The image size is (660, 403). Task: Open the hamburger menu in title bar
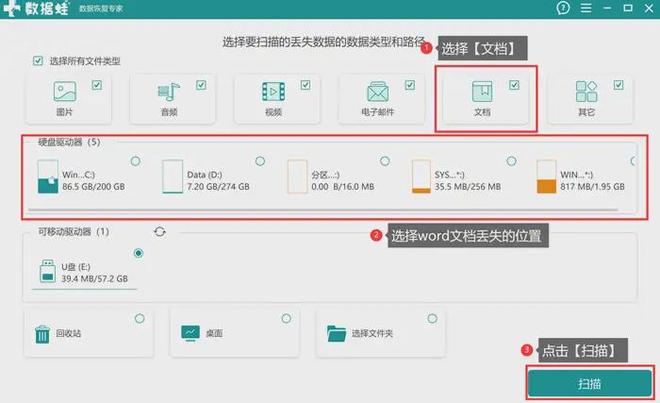coord(586,8)
